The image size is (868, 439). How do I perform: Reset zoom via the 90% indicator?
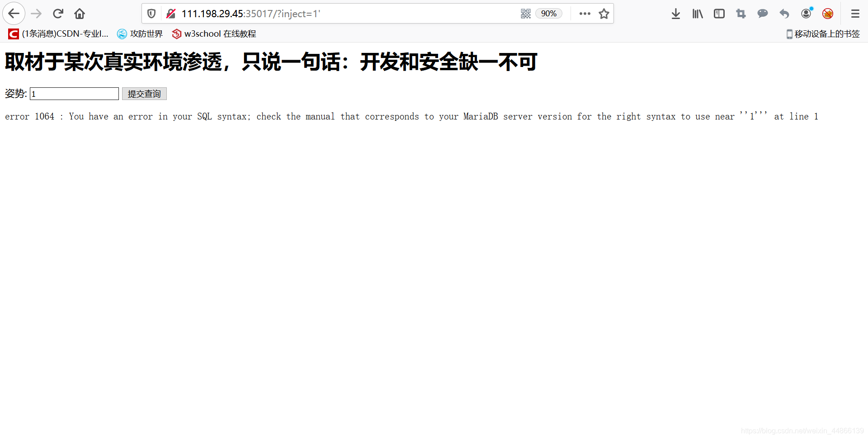point(548,14)
